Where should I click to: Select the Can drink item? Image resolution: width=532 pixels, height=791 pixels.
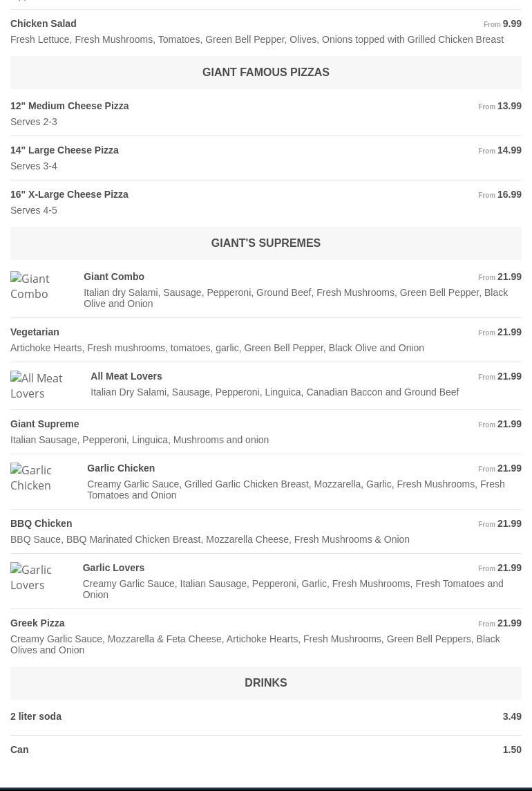19,750
